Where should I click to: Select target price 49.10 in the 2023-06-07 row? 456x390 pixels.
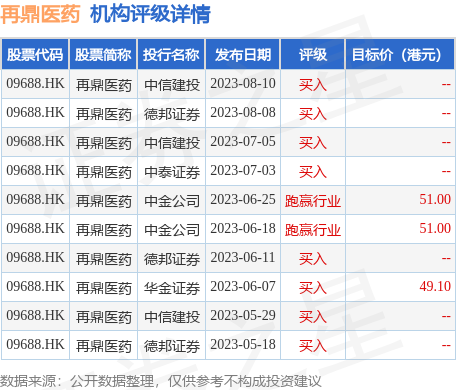[x=435, y=286]
